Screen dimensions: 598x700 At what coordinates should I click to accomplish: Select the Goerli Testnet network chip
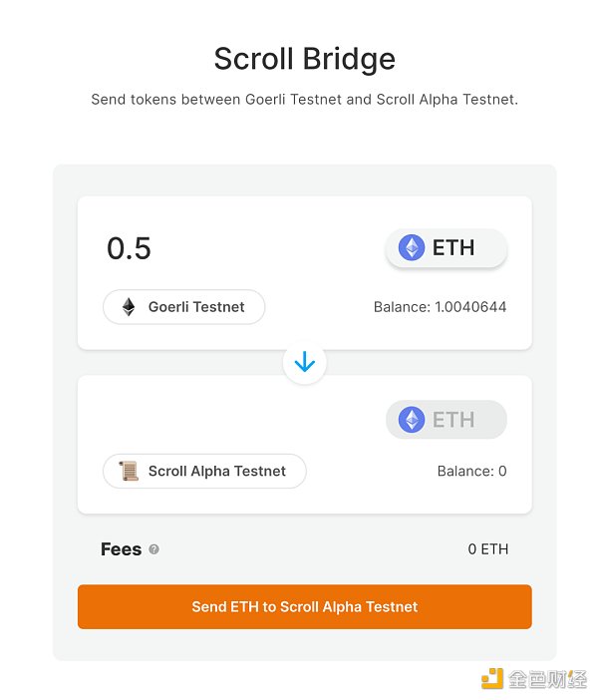pos(184,307)
